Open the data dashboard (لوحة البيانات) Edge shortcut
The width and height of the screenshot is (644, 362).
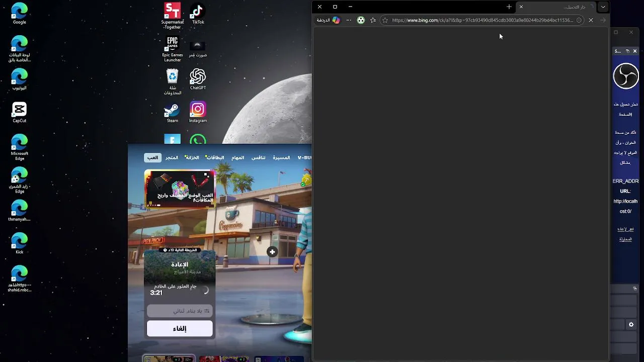[19, 49]
